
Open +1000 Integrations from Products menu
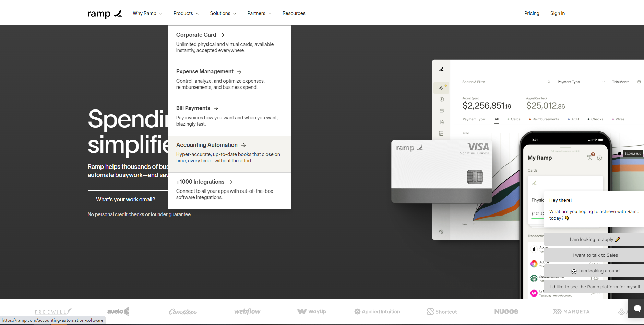[230, 191]
